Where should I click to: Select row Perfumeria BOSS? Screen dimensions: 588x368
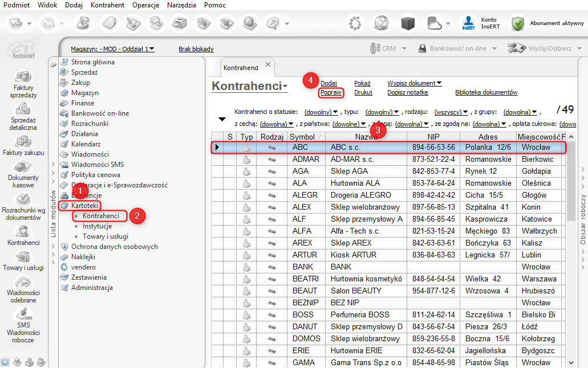coord(388,314)
